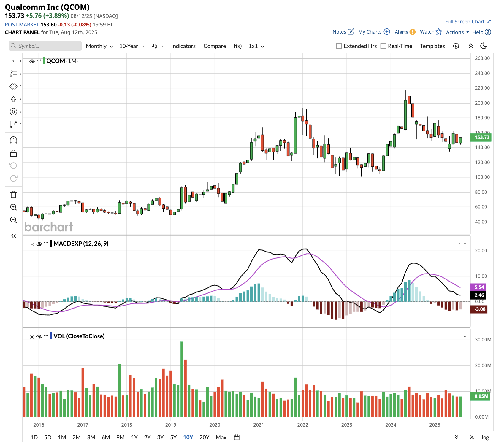The width and height of the screenshot is (504, 442).
Task: Enable the Real-Time checkbox
Action: point(383,46)
